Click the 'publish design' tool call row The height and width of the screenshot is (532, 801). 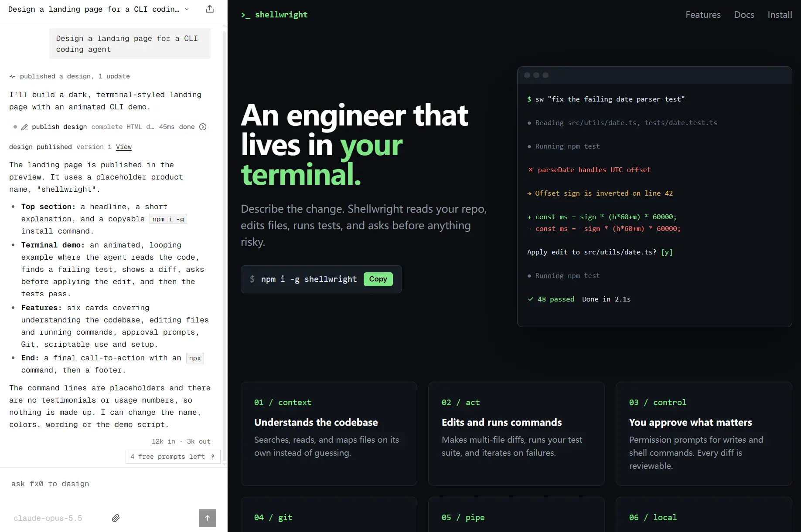coord(109,127)
